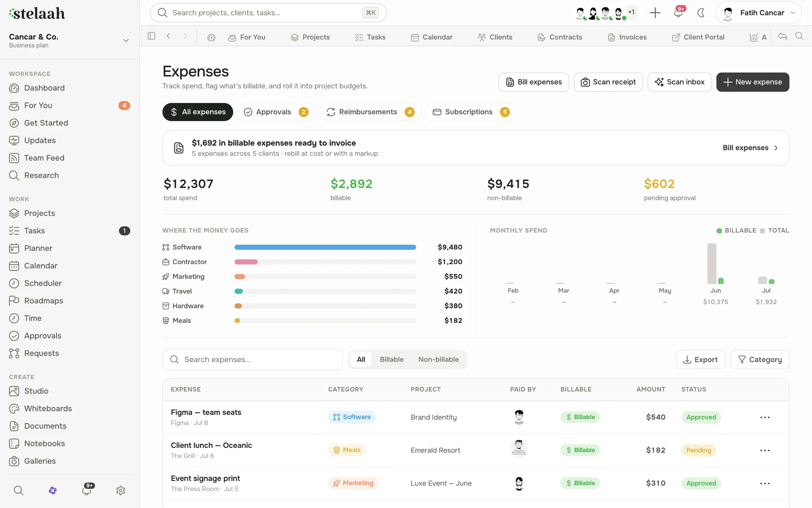Click the reply arrow icon in tab bar

[782, 37]
